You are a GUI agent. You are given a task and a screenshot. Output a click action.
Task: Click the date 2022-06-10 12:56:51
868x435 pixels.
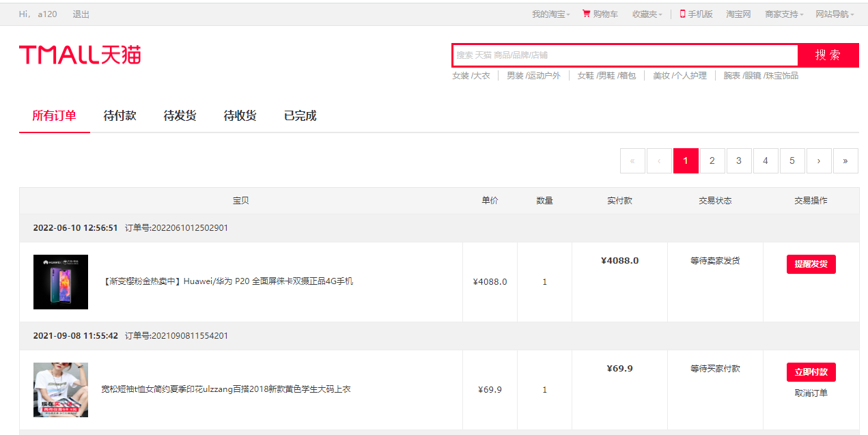76,228
